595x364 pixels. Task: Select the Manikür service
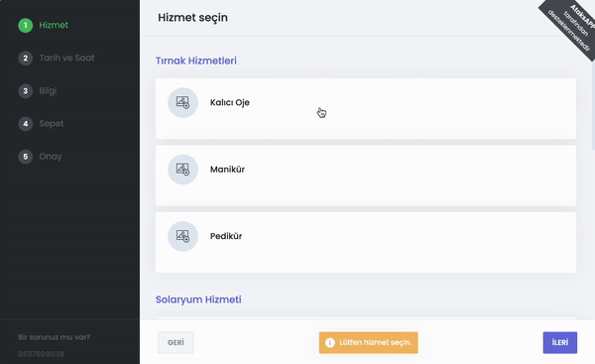[366, 176]
